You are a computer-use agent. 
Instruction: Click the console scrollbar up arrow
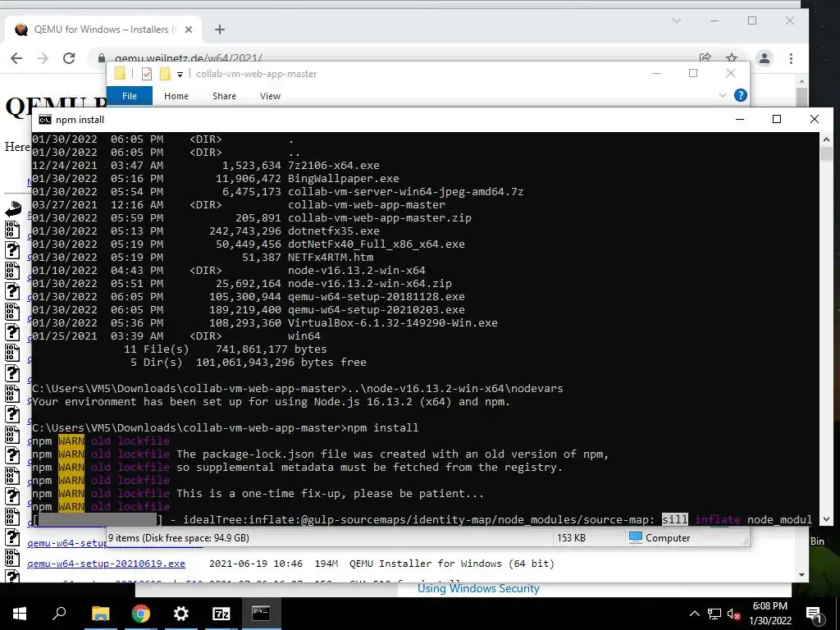coord(825,139)
